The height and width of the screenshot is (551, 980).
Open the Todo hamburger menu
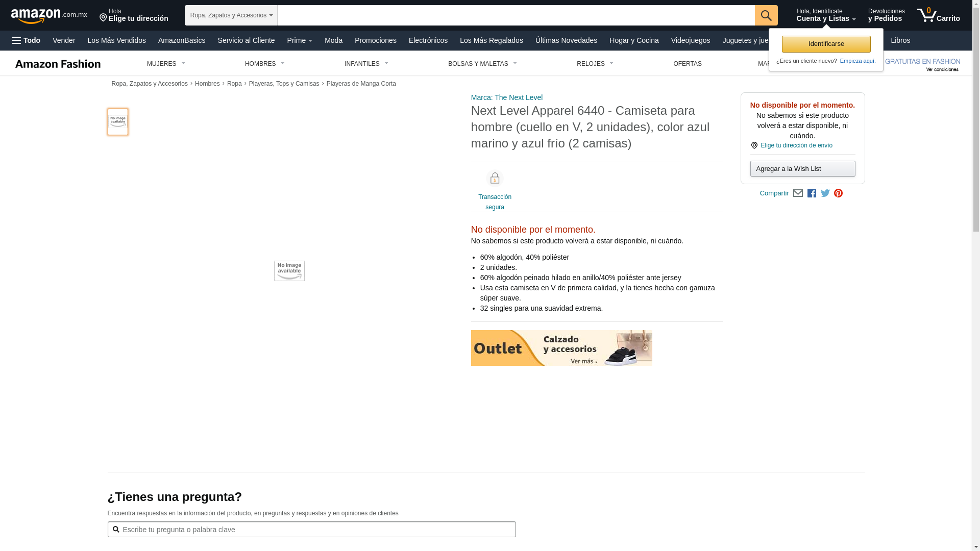pyautogui.click(x=26, y=40)
